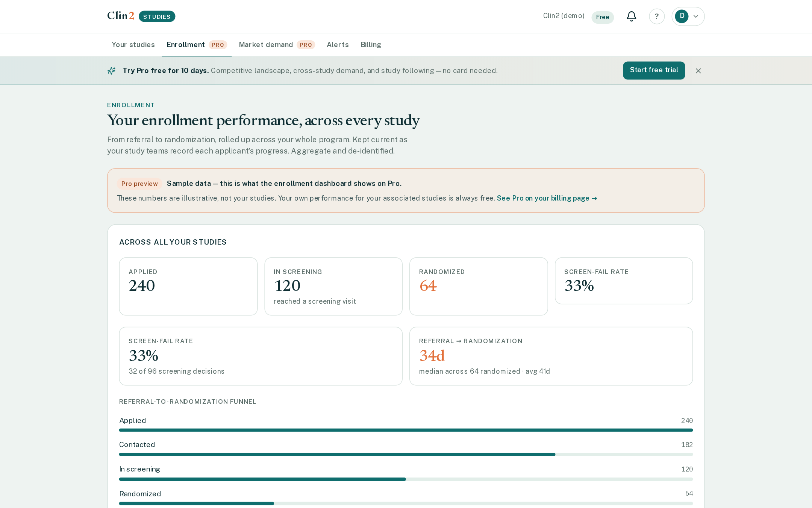Click the STUDIES badge beside logo
This screenshot has height=508, width=812.
(157, 17)
